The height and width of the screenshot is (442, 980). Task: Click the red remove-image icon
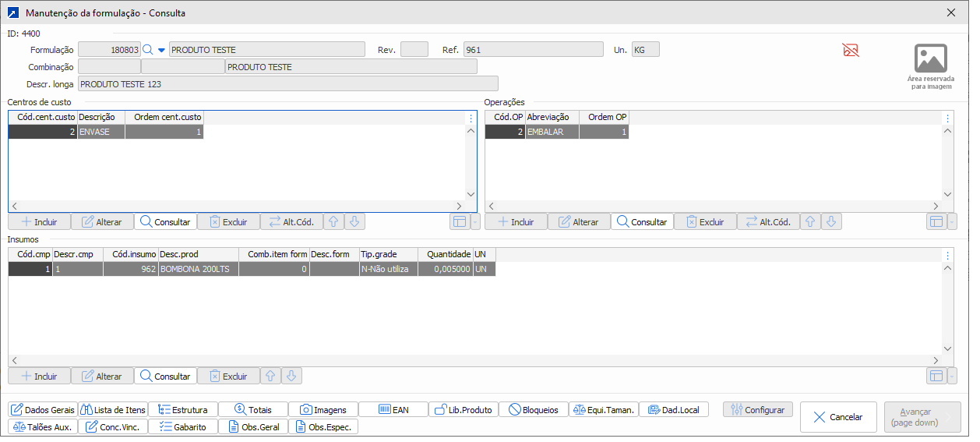click(850, 51)
